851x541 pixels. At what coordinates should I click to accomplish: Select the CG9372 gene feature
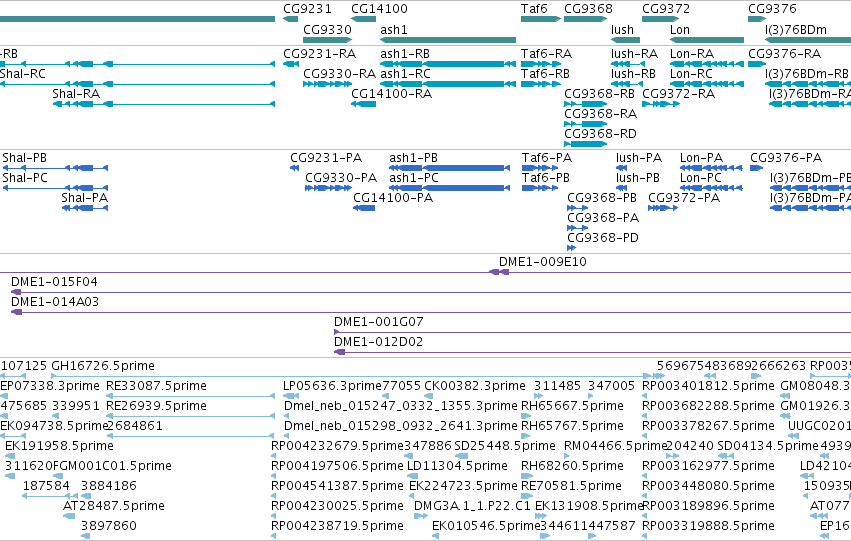[x=661, y=19]
